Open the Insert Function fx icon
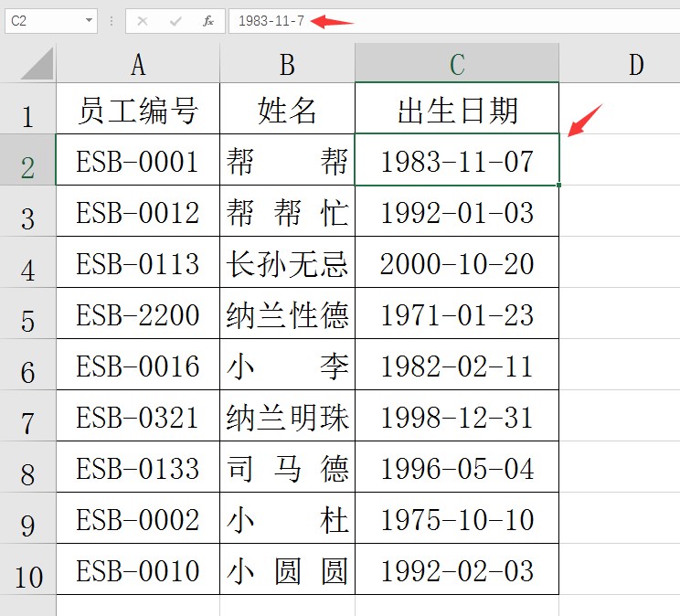680x616 pixels. pyautogui.click(x=208, y=21)
